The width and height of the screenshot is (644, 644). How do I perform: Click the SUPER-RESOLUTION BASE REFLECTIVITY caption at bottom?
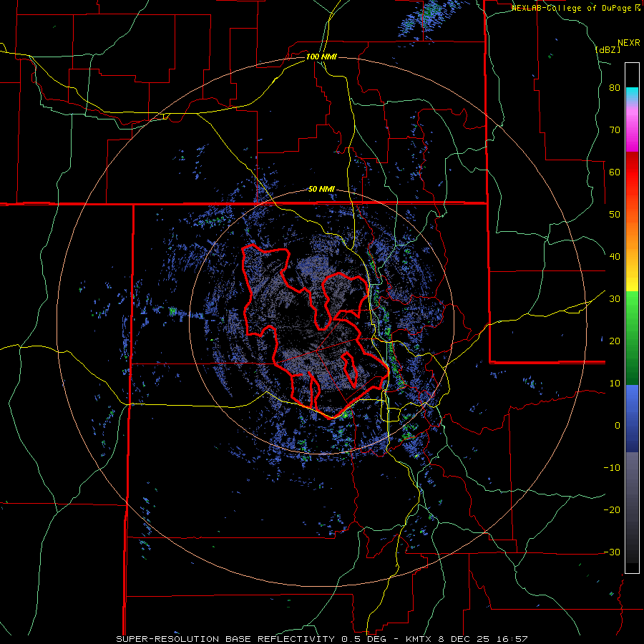[x=225, y=639]
